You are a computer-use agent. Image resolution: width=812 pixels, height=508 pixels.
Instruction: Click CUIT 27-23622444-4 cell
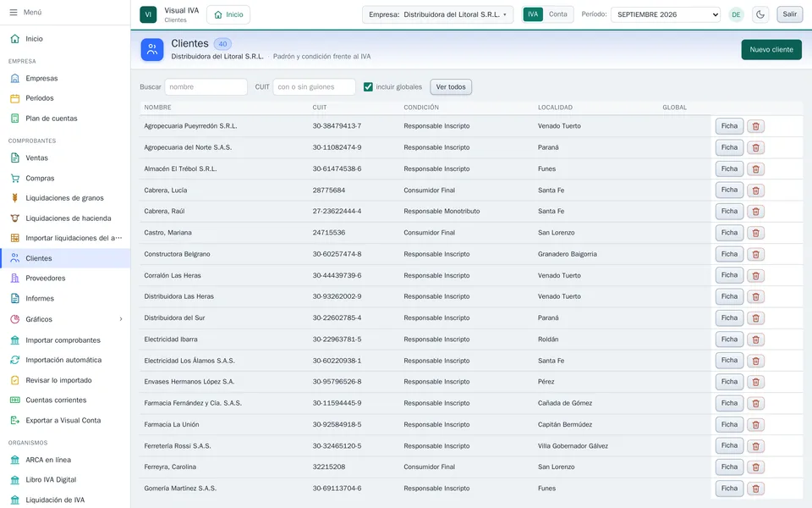[x=337, y=212]
